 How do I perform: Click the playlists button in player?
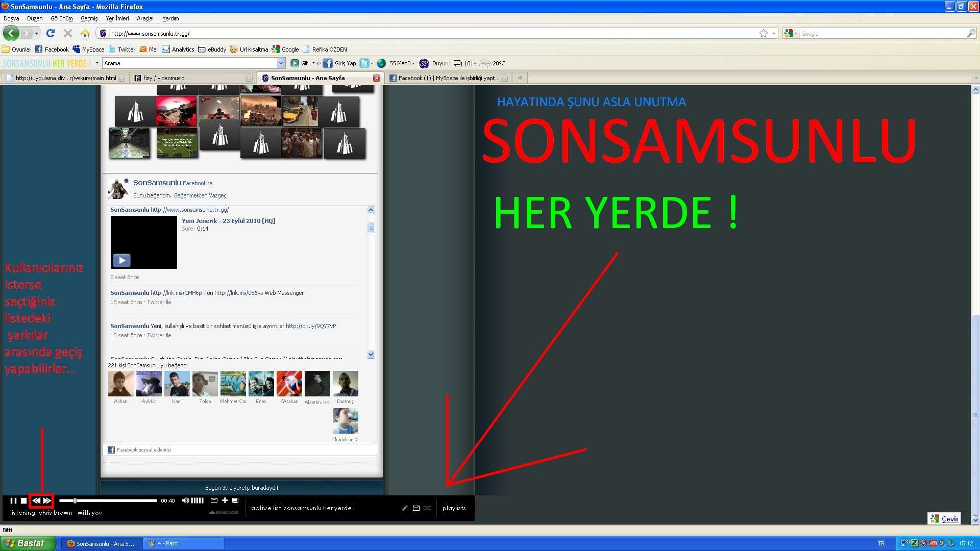(x=454, y=508)
